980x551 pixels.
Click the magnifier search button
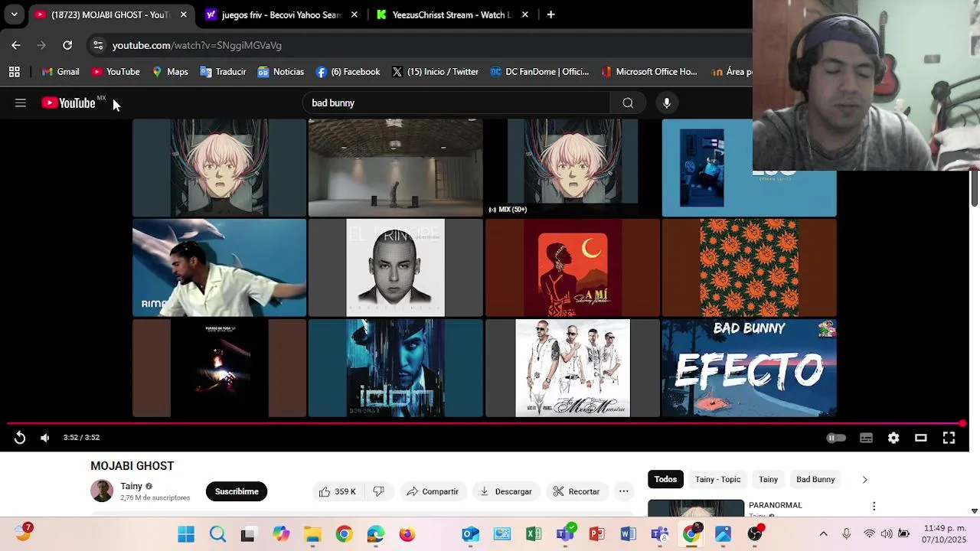pyautogui.click(x=628, y=103)
